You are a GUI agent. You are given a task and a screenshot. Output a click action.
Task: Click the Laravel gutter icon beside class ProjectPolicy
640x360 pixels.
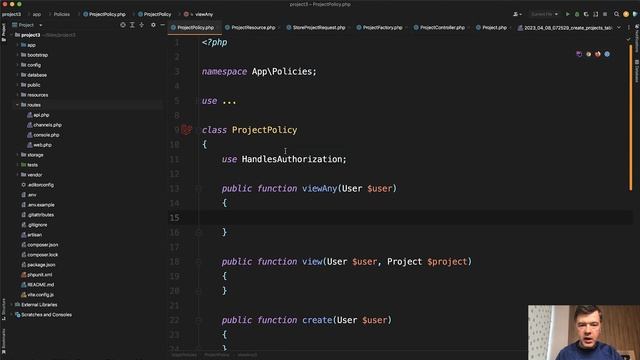click(186, 130)
